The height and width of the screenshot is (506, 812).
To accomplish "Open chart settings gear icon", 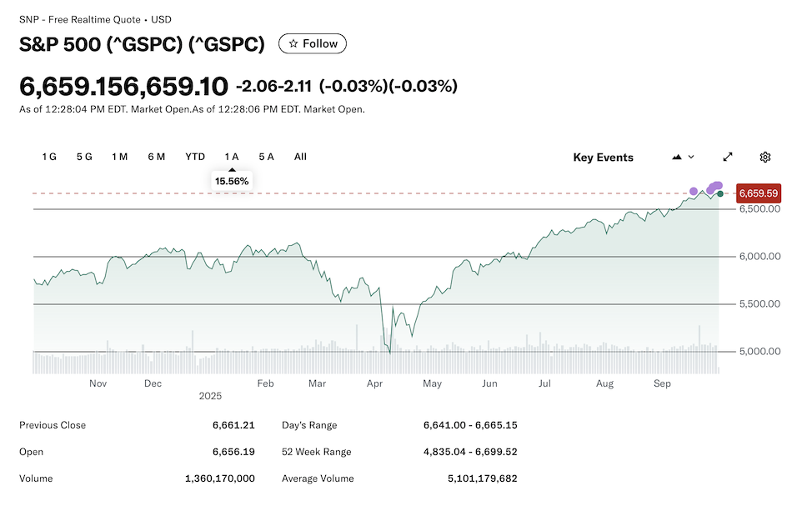I will 765,157.
